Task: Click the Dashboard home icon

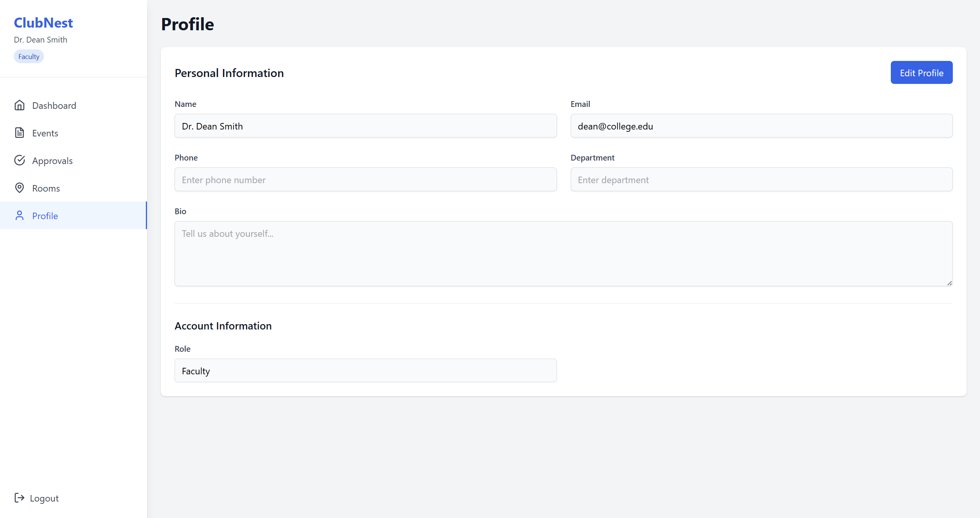Action: 20,105
